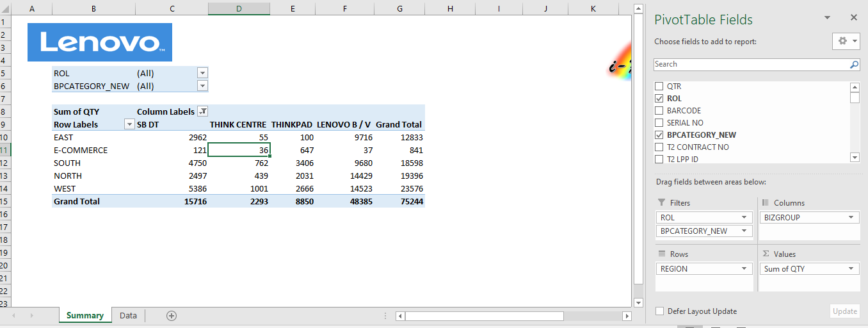
Task: Expand the Row Labels dropdown
Action: (129, 124)
